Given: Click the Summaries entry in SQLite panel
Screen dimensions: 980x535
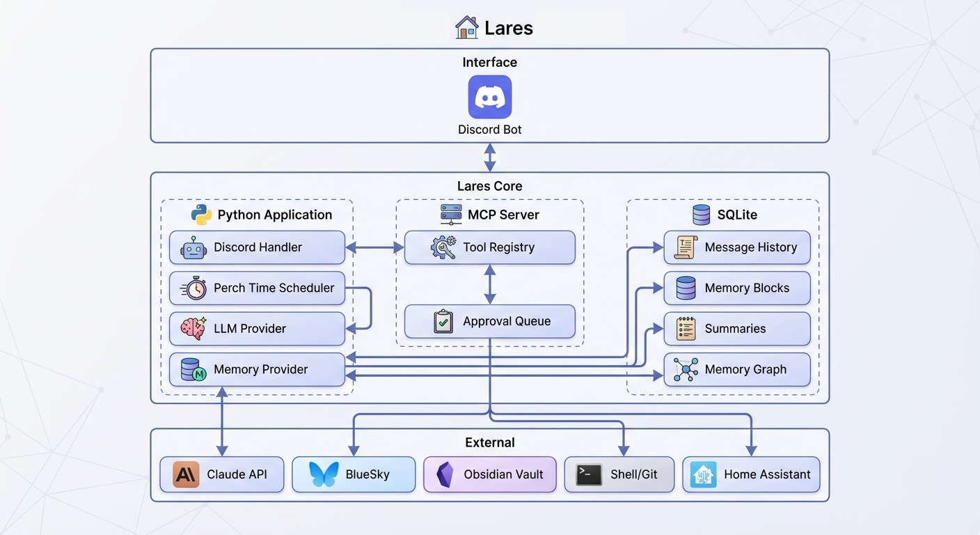Looking at the screenshot, I should [736, 329].
